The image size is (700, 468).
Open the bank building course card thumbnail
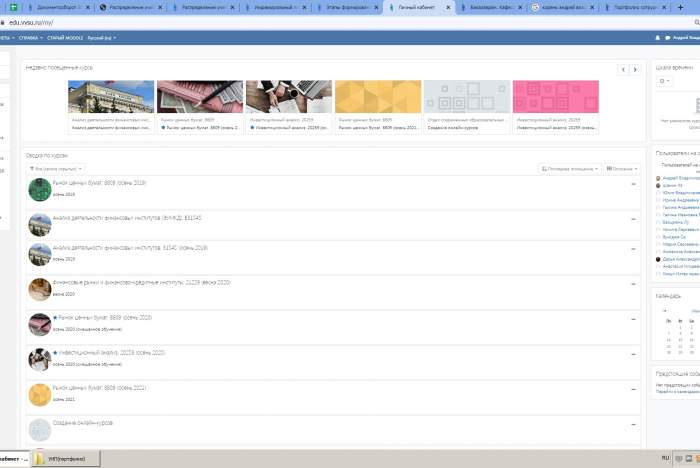[x=111, y=97]
